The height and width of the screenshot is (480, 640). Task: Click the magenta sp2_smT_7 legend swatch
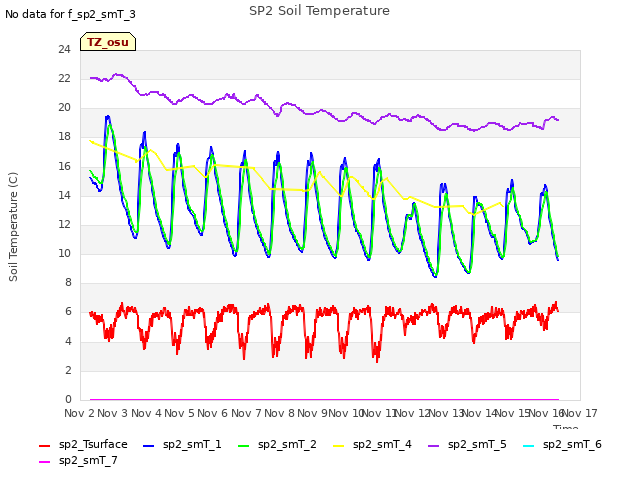tap(44, 462)
